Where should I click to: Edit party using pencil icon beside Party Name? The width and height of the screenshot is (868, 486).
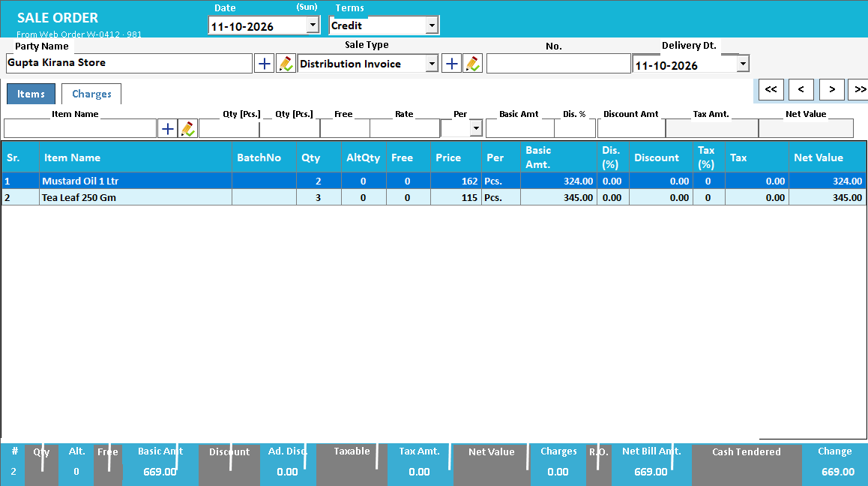pyautogui.click(x=286, y=64)
